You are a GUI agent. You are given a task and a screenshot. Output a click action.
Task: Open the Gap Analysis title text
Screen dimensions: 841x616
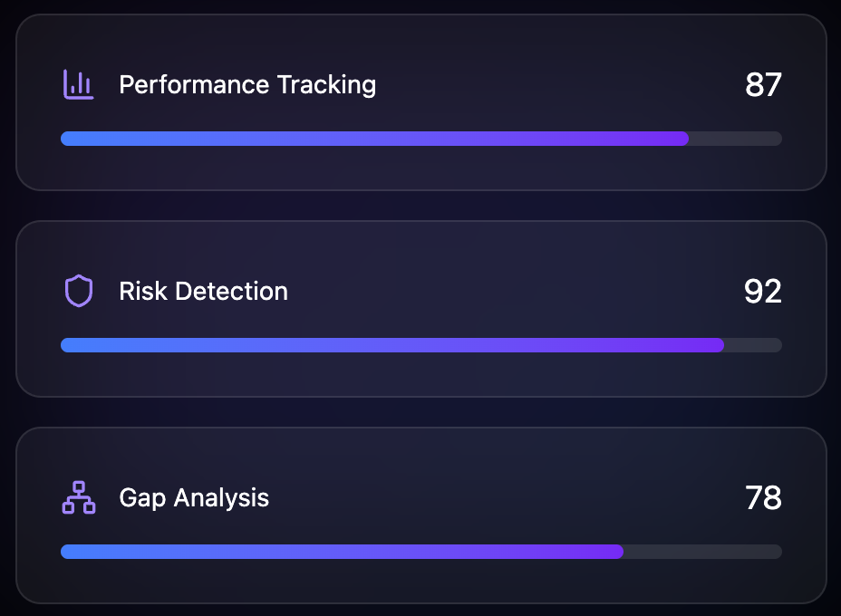(194, 497)
